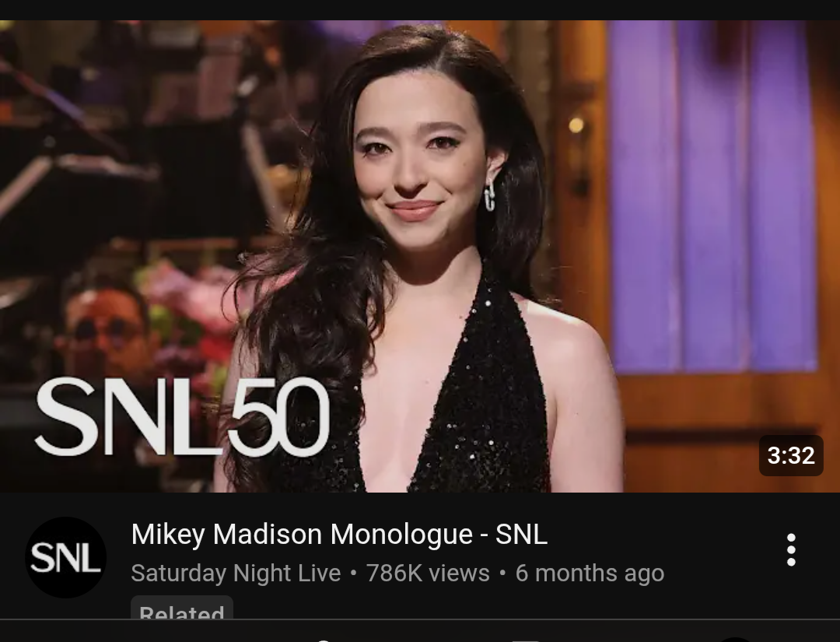The width and height of the screenshot is (840, 642).
Task: Click the dark bar above the thumbnail
Action: point(420,9)
